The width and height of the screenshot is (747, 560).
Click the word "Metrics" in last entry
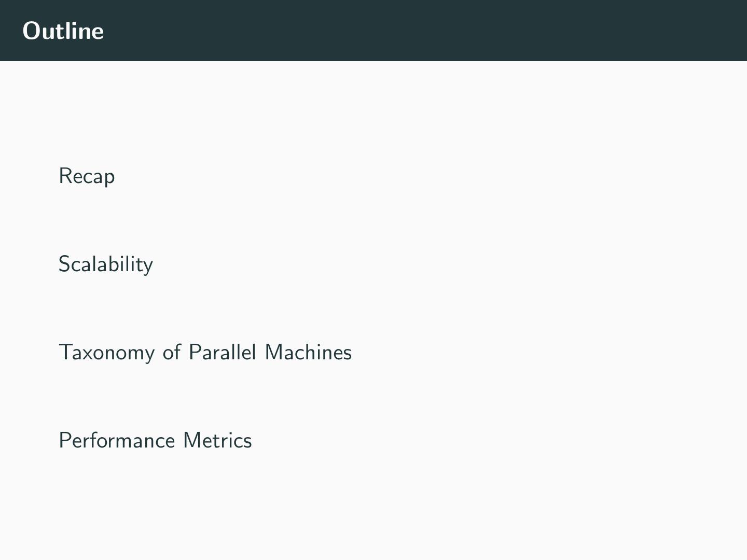pos(217,441)
